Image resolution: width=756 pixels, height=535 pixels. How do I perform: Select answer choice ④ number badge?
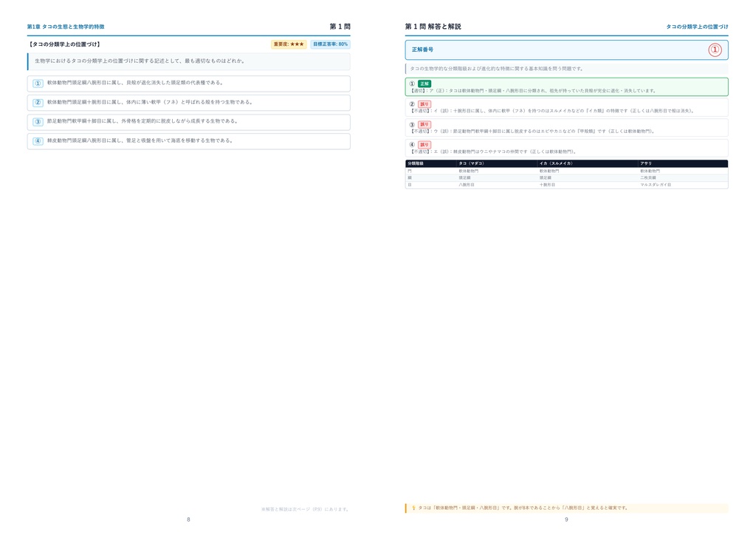[38, 141]
